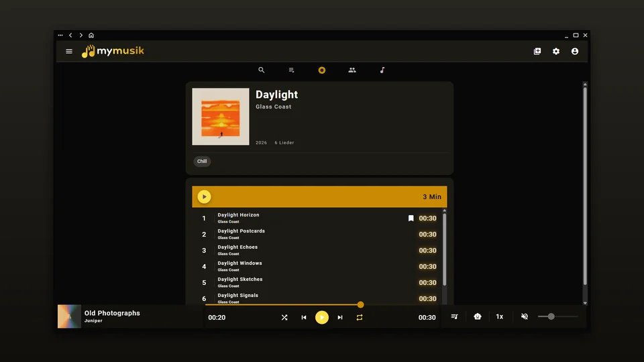Toggle repeat mode
644x362 pixels.
pyautogui.click(x=360, y=317)
